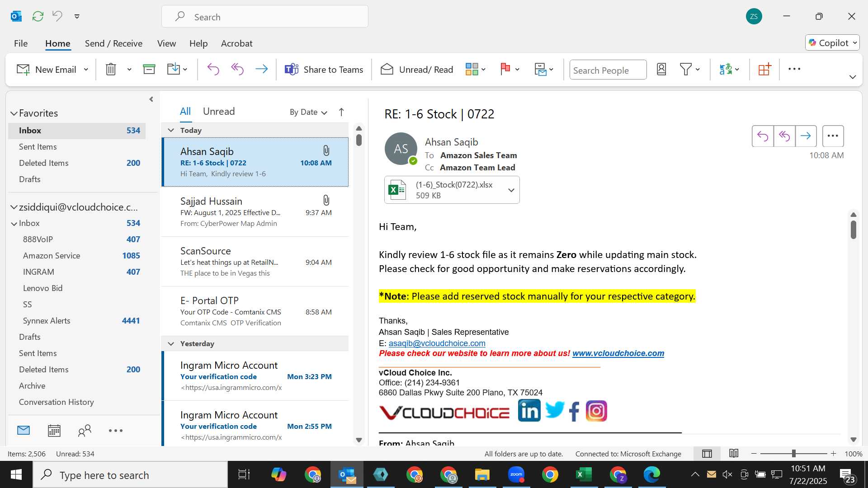
Task: Switch to Unread message filter tab
Action: (219, 112)
